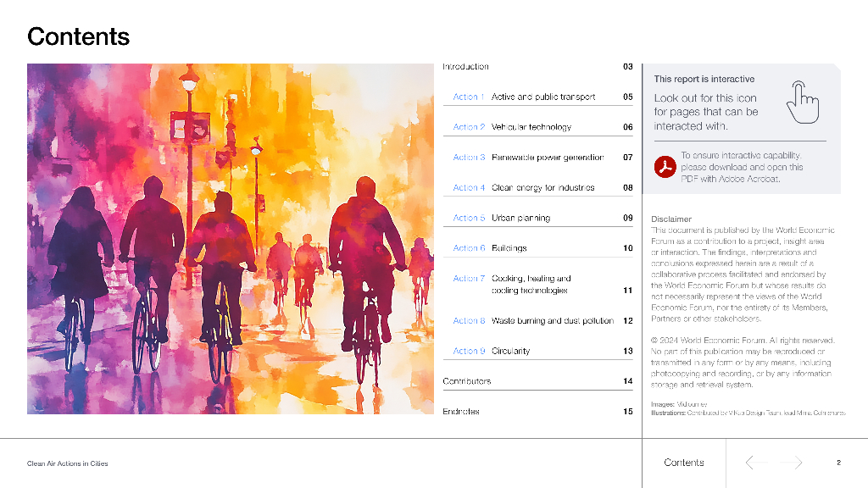Click the 'Illustrations:' credit line
This screenshot has width=868, height=488.
748,413
